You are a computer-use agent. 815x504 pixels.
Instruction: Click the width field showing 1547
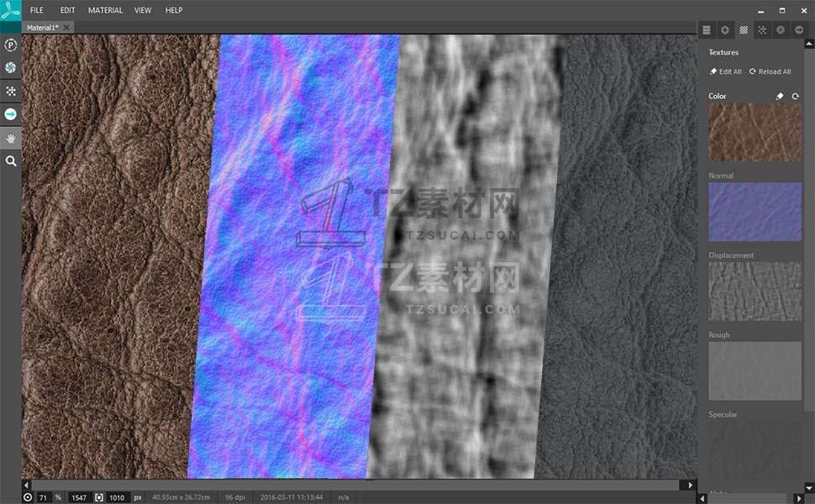[x=80, y=497]
